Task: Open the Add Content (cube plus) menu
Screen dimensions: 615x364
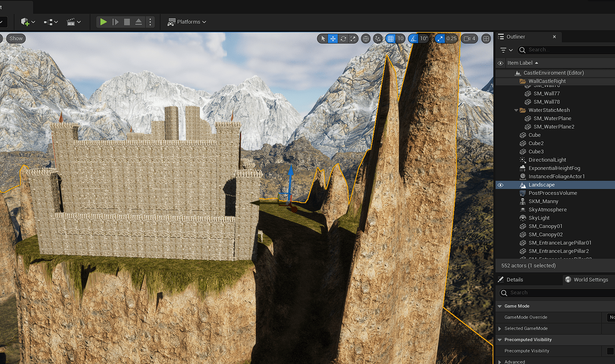Action: point(27,22)
